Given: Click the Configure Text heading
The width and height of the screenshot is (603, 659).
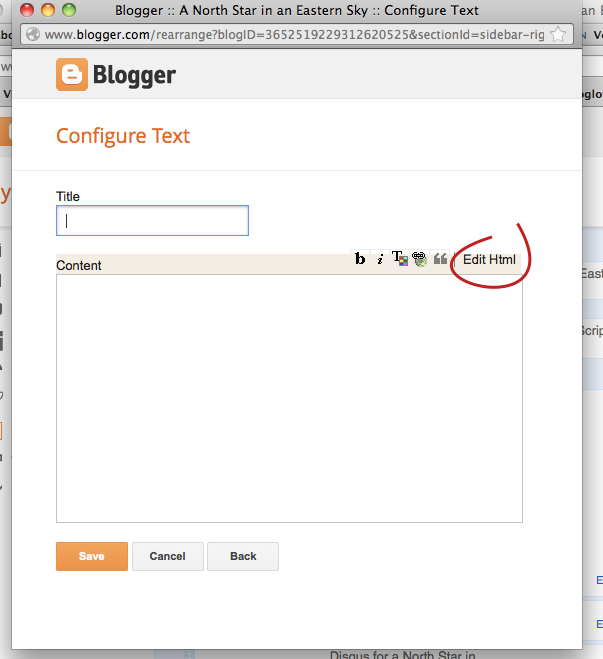Looking at the screenshot, I should tap(123, 136).
